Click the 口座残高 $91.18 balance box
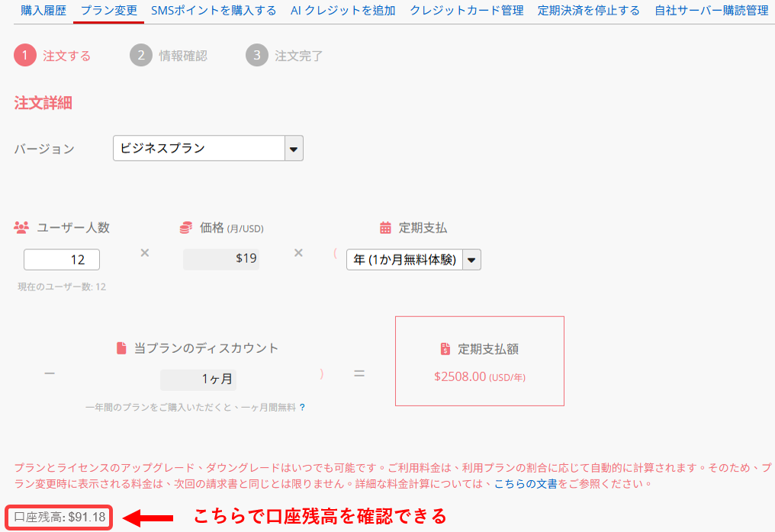 pos(59,518)
